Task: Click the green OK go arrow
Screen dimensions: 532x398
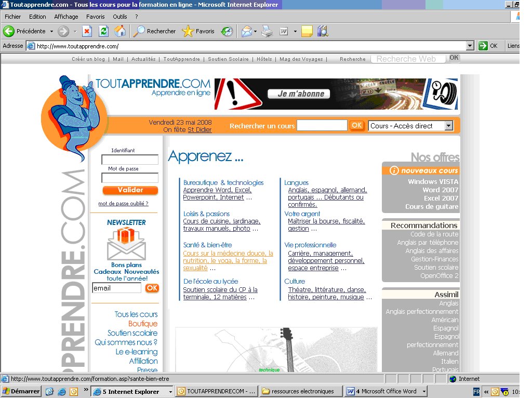Action: pyautogui.click(x=483, y=46)
